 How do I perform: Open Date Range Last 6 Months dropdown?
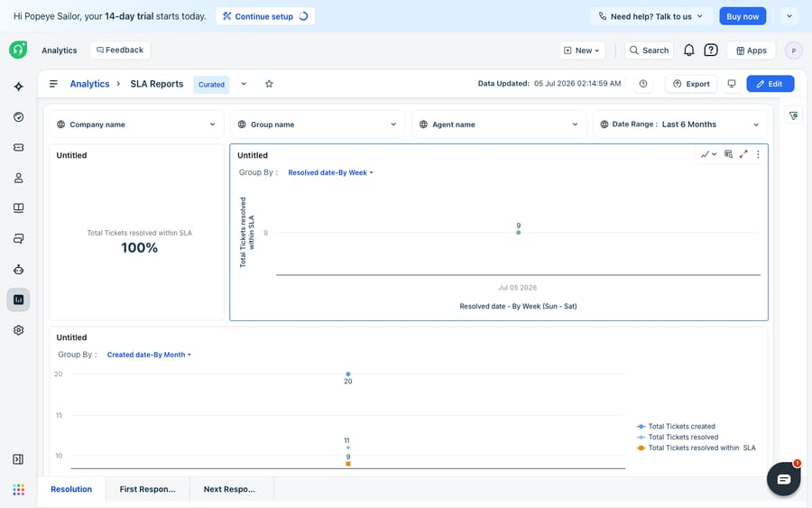679,125
